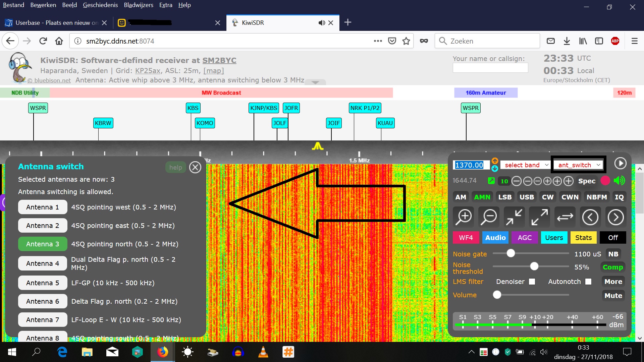Screen dimensions: 644x362
Task: Click the Noise threshold slider handle
Action: (534, 266)
